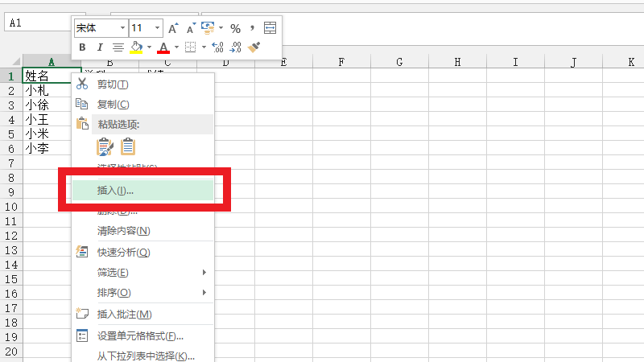Click the merge and center icon
This screenshot has width=644, height=362.
click(270, 28)
